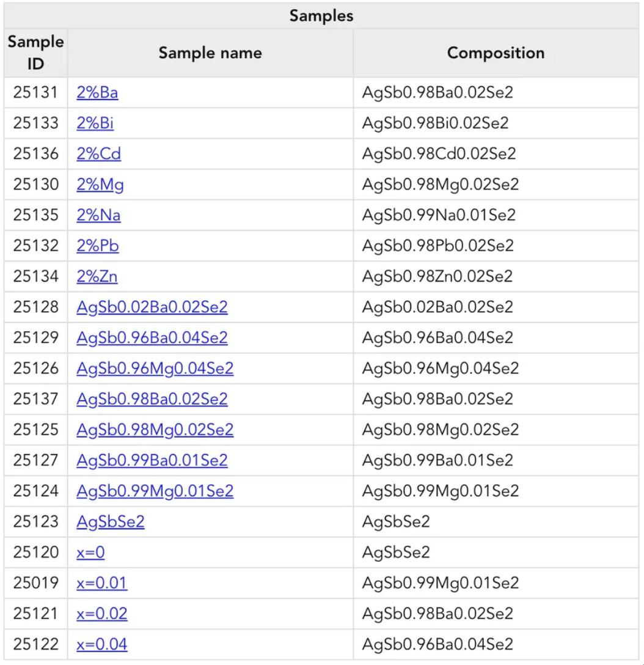The height and width of the screenshot is (665, 644).
Task: Click the x=0.01 sample link
Action: click(x=102, y=582)
